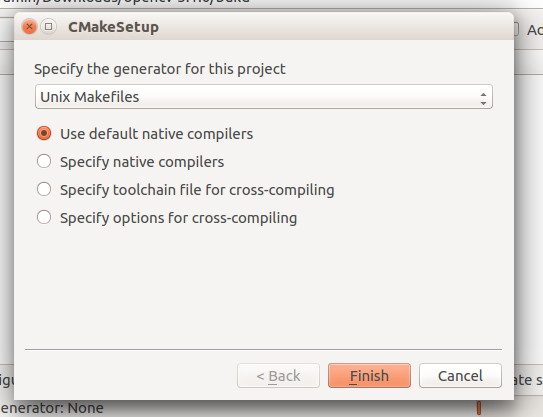Click the red progress marker at bottom right
Viewport: 543px width, 417px height.
(x=479, y=408)
